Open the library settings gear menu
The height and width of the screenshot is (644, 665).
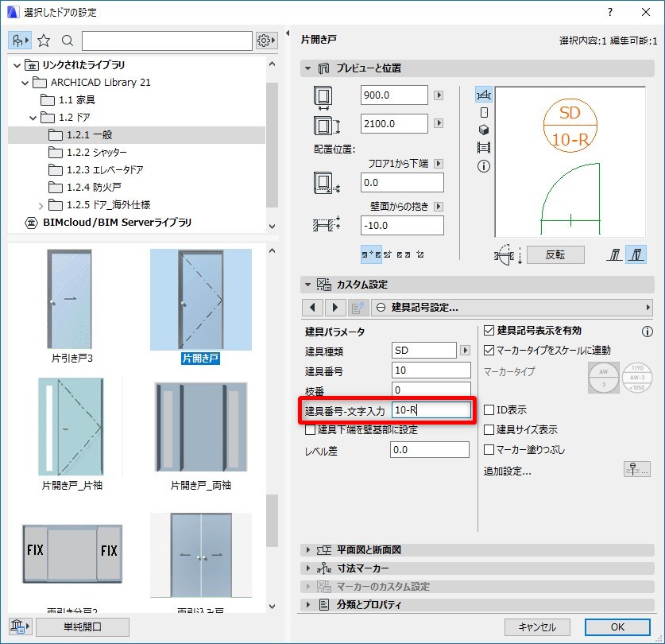click(266, 41)
